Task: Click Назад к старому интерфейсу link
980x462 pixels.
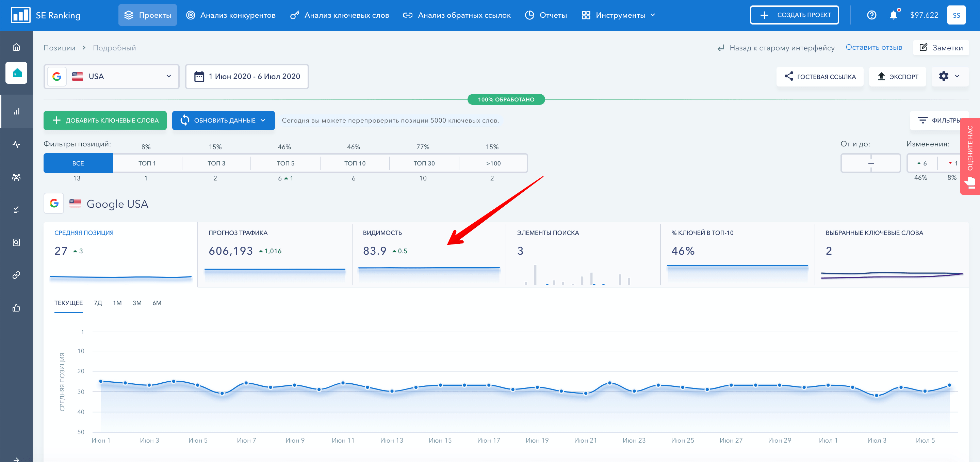Action: (776, 48)
